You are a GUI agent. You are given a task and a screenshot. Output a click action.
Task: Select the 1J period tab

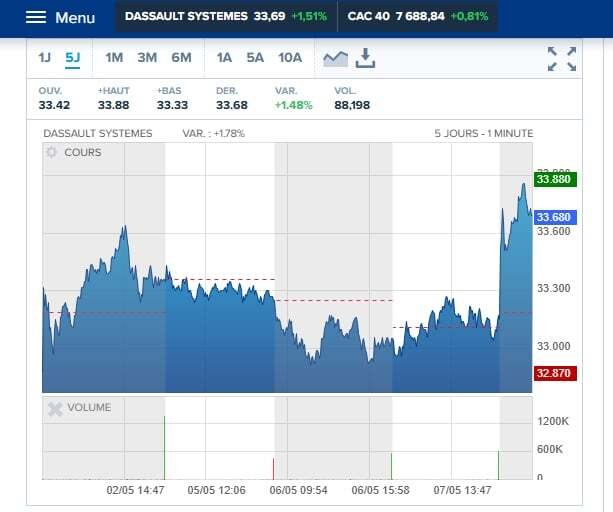coord(44,58)
